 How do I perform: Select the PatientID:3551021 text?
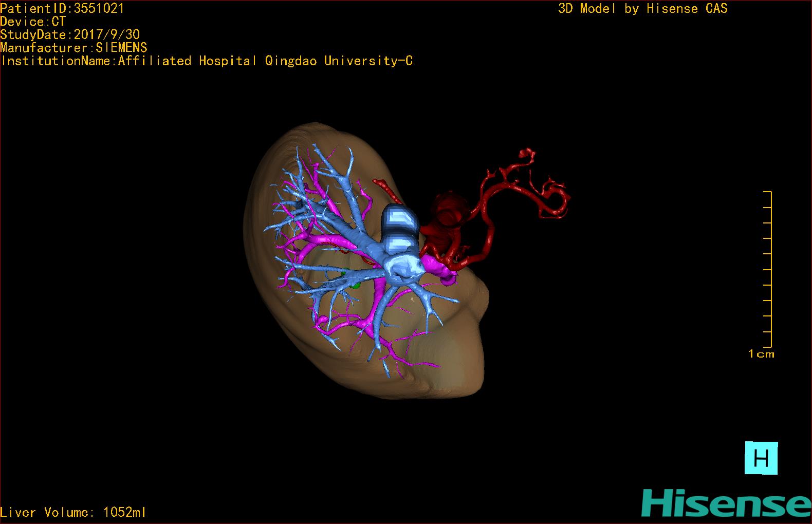click(62, 8)
